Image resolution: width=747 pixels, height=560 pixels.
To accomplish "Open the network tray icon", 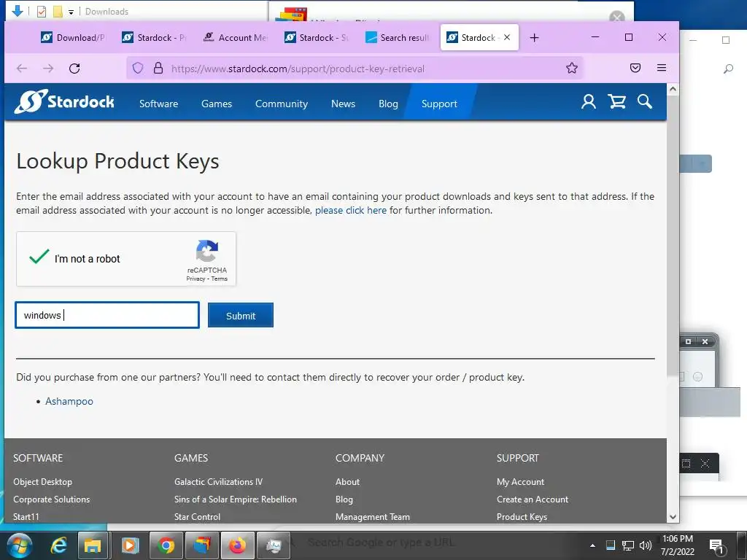I will pos(628,545).
